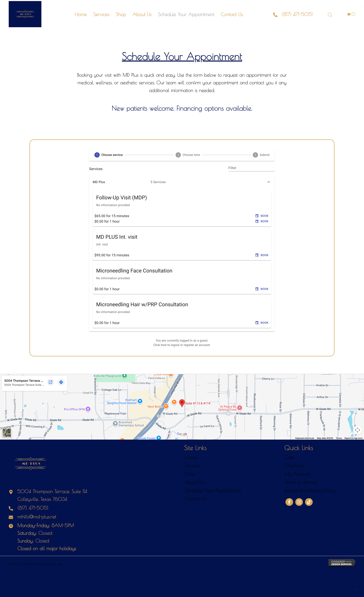Open the Refund and Returns Policy link

pos(310,490)
